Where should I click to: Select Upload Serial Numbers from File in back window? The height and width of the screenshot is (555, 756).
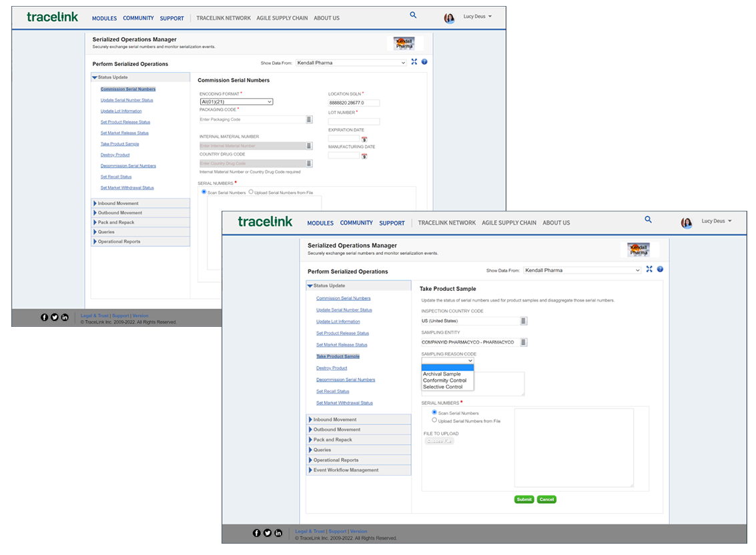click(251, 192)
